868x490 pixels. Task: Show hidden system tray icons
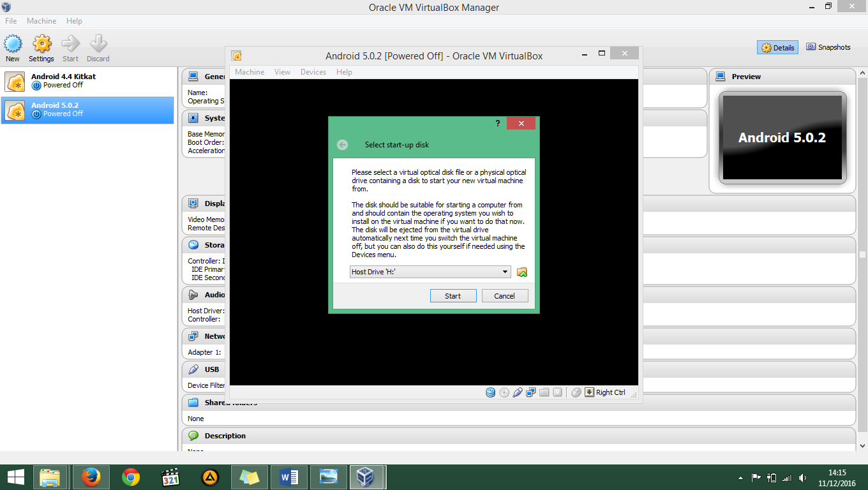click(740, 477)
